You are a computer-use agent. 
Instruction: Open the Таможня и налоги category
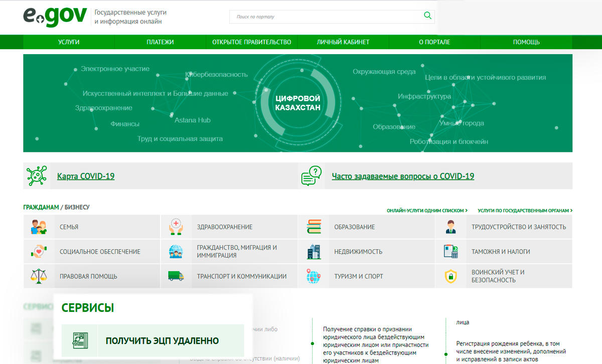click(x=504, y=252)
